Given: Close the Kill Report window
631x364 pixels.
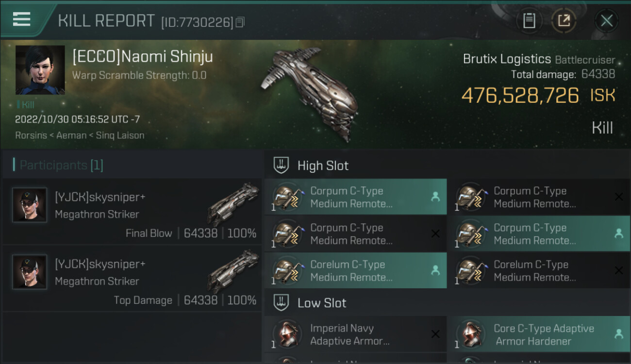Looking at the screenshot, I should (607, 20).
